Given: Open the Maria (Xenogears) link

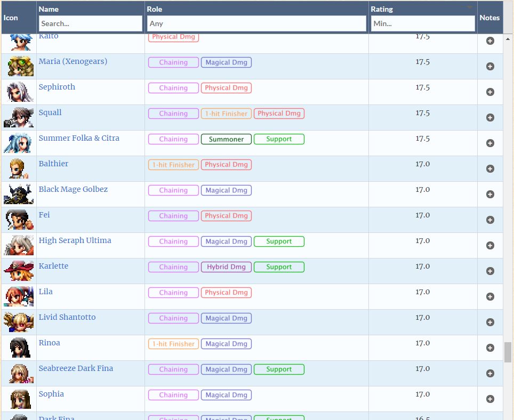Looking at the screenshot, I should click(x=73, y=61).
